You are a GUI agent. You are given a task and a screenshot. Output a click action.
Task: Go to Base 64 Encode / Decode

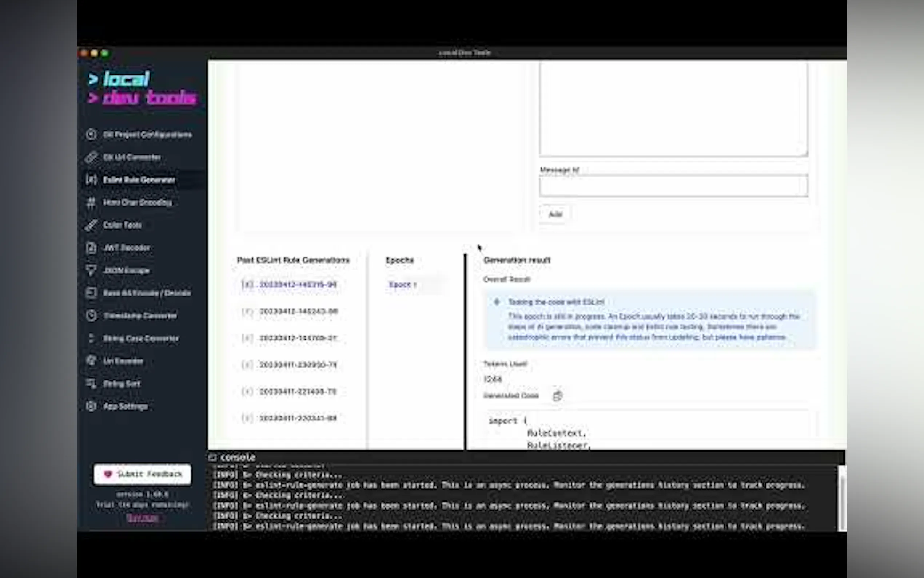147,293
